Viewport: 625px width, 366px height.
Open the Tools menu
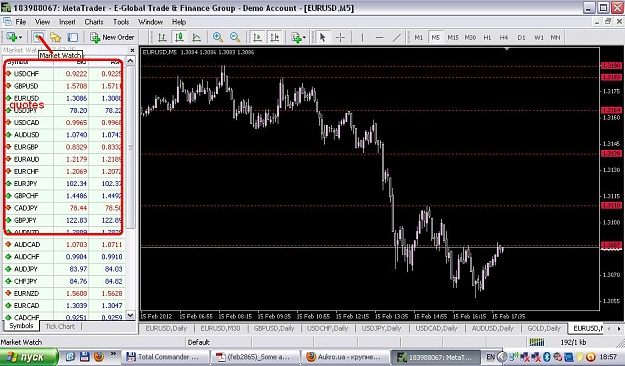coord(121,22)
